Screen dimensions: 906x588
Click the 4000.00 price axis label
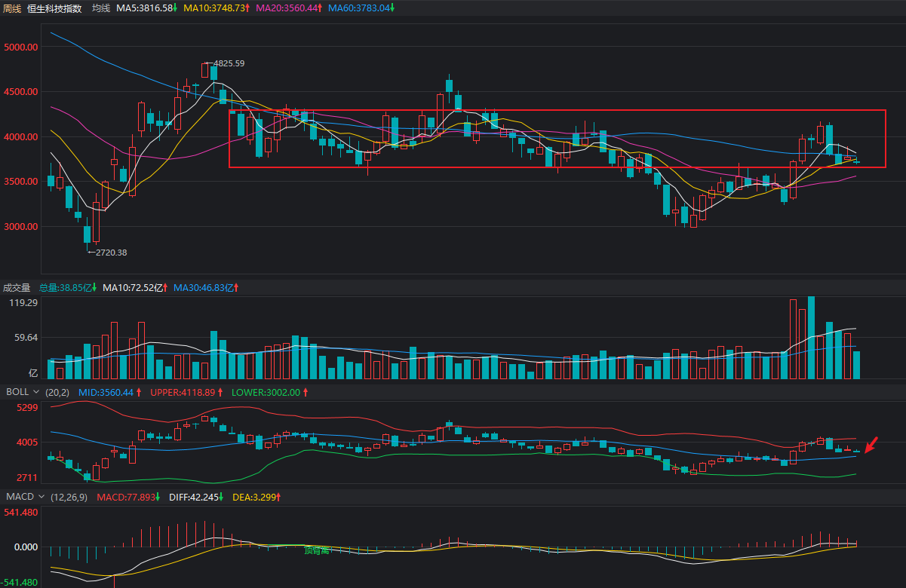tap(20, 137)
